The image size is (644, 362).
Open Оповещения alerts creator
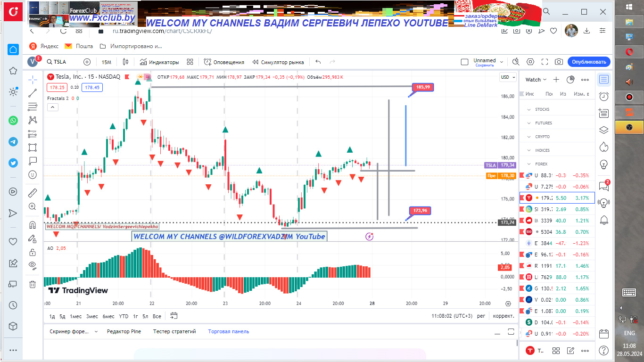point(224,62)
